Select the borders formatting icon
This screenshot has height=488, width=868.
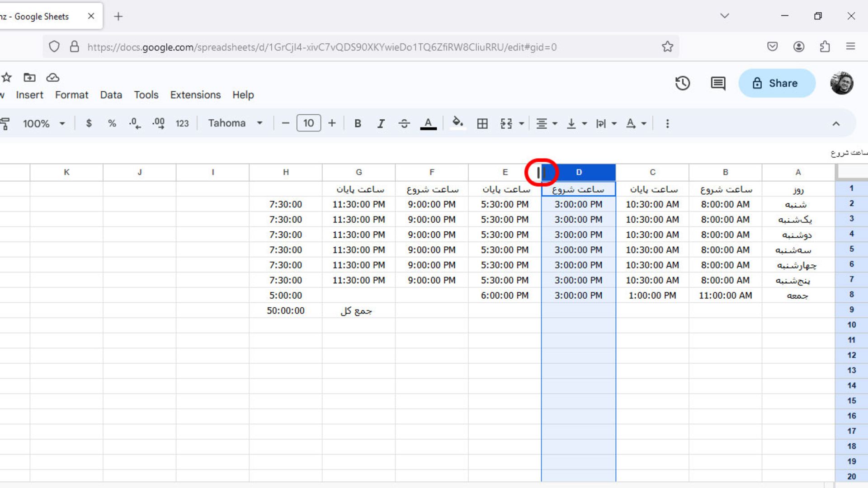[x=482, y=123]
